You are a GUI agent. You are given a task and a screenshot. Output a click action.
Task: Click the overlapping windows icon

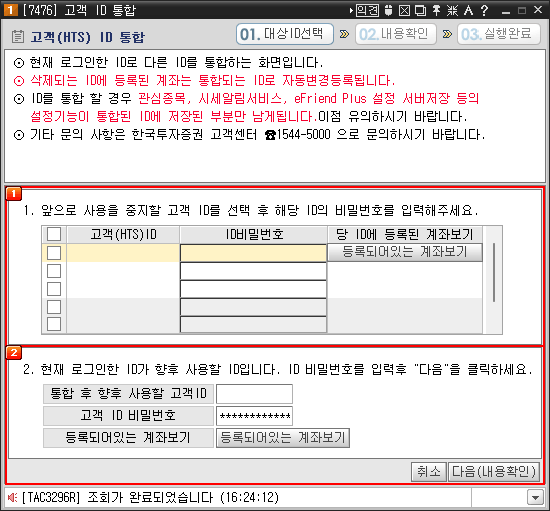click(x=420, y=11)
